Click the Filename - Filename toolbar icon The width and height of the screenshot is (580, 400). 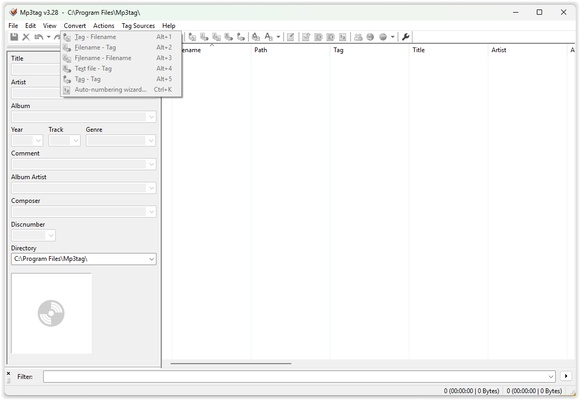point(216,37)
